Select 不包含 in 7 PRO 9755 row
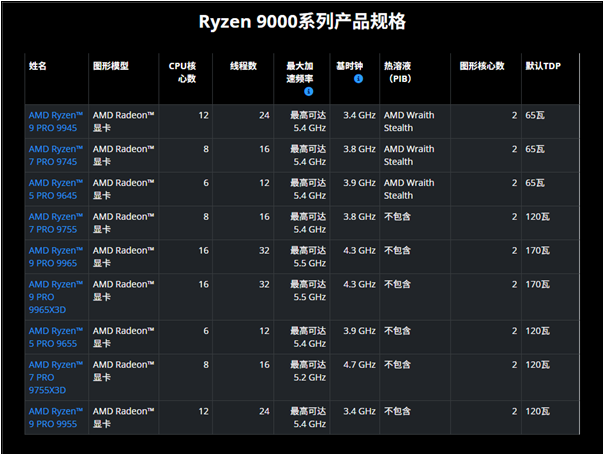 [x=397, y=217]
